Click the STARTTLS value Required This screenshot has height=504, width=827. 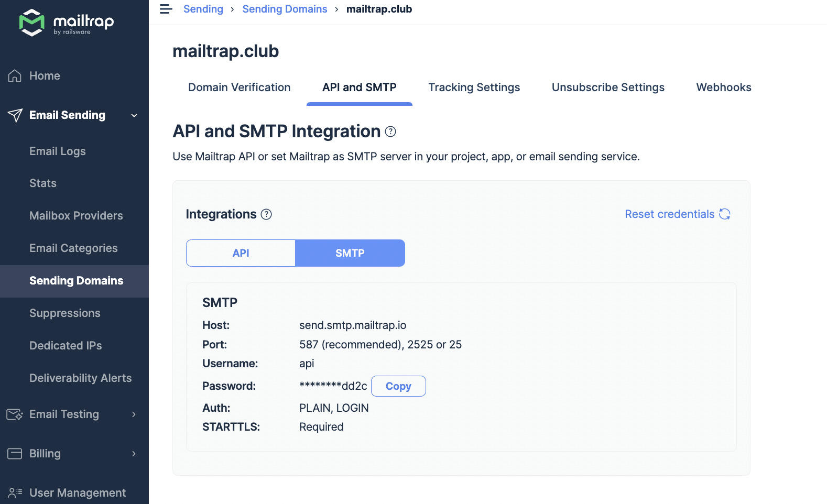tap(321, 427)
